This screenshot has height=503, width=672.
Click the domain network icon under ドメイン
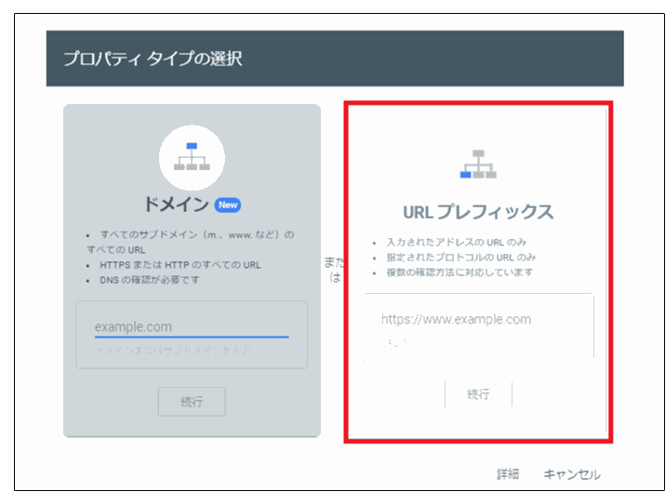[192, 157]
